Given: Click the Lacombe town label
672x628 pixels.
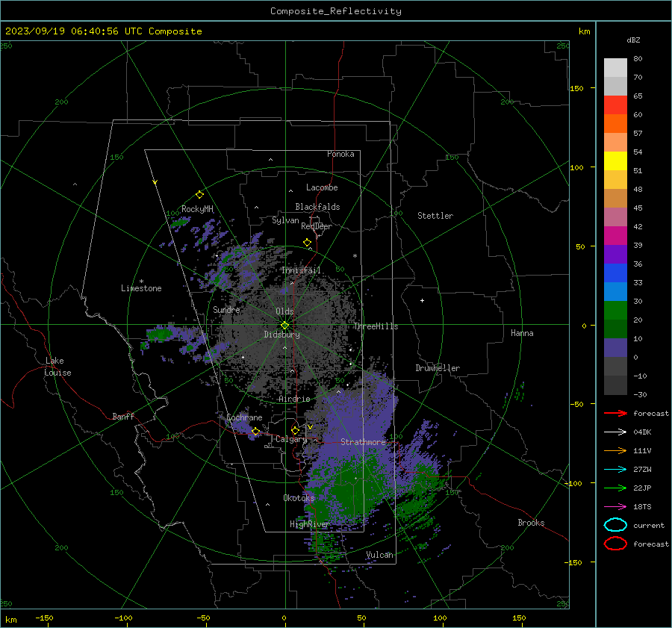Looking at the screenshot, I should point(322,187).
